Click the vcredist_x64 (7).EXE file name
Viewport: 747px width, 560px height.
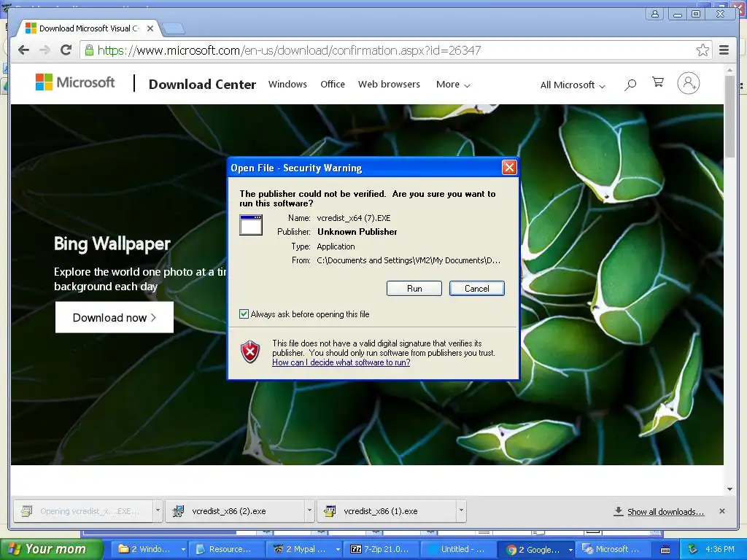click(x=354, y=218)
